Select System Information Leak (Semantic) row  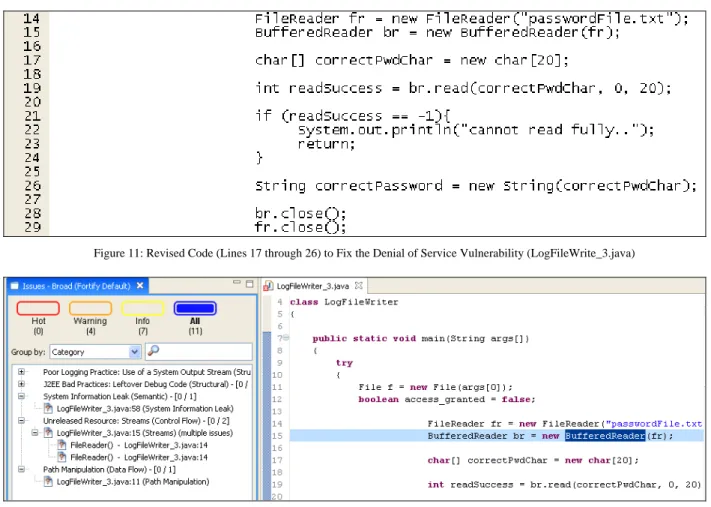(x=120, y=396)
